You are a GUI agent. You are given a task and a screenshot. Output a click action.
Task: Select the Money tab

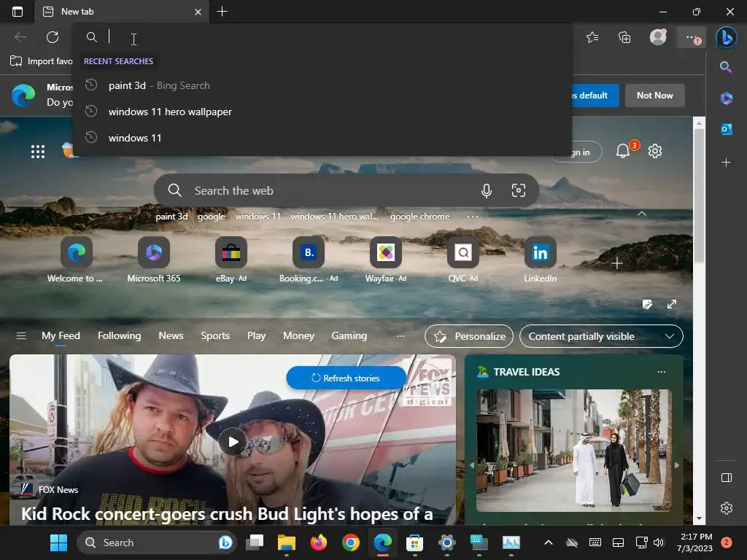tap(298, 335)
